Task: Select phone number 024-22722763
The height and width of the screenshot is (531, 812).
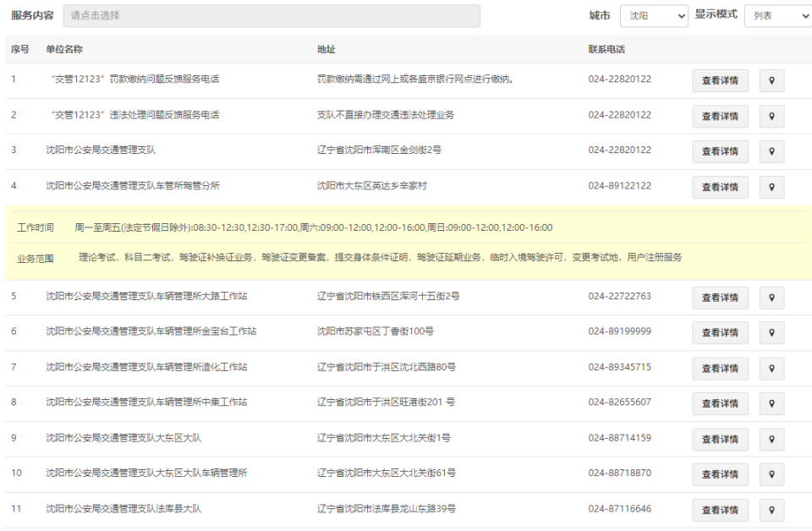Action: (x=619, y=297)
